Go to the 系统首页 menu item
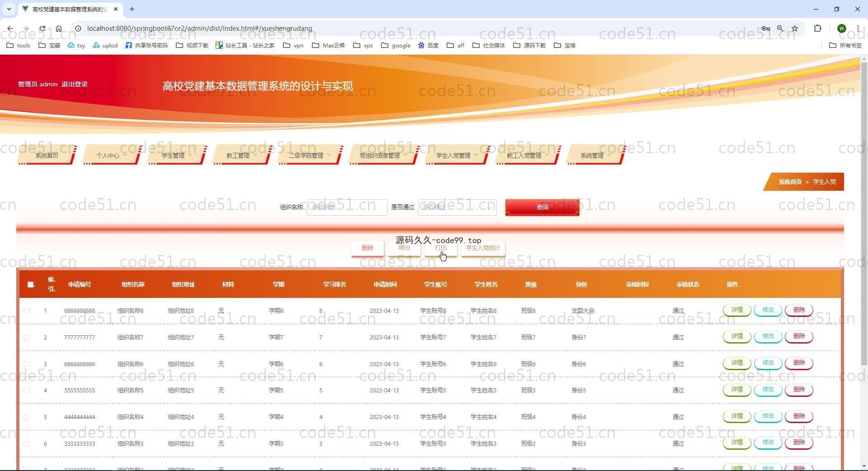The height and width of the screenshot is (471, 868). (x=47, y=155)
